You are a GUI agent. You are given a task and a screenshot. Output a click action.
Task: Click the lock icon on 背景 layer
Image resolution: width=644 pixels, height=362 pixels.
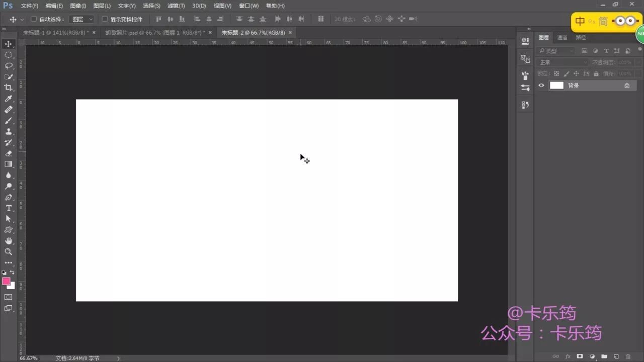click(627, 85)
